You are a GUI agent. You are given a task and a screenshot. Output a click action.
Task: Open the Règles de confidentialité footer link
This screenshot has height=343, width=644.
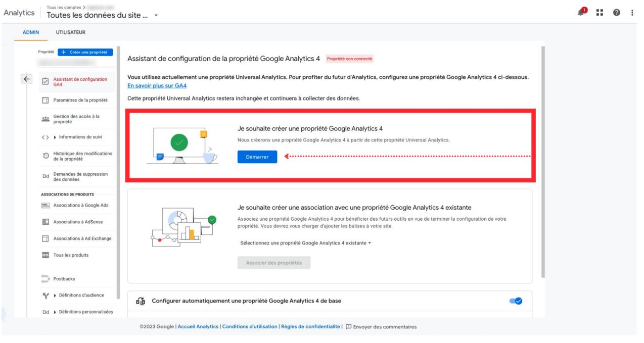pyautogui.click(x=311, y=327)
